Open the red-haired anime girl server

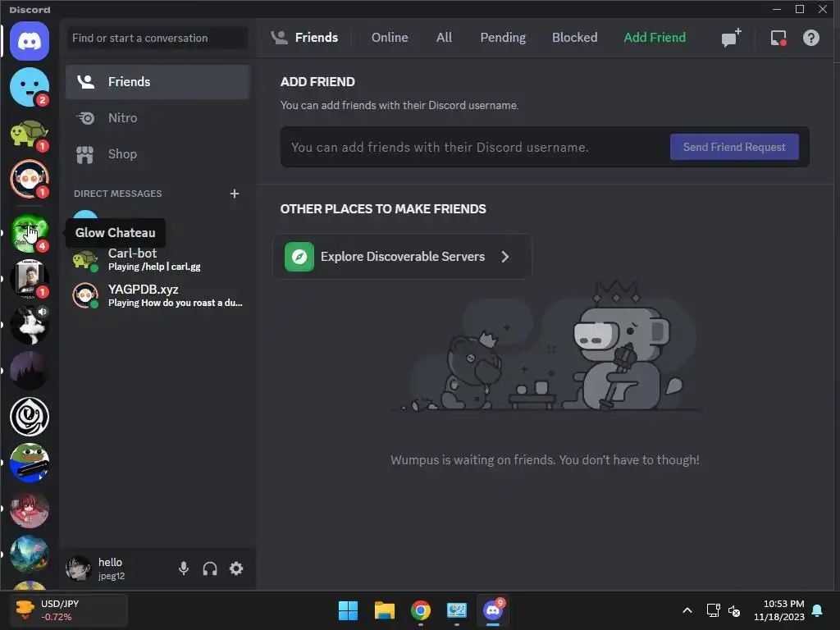click(x=30, y=509)
